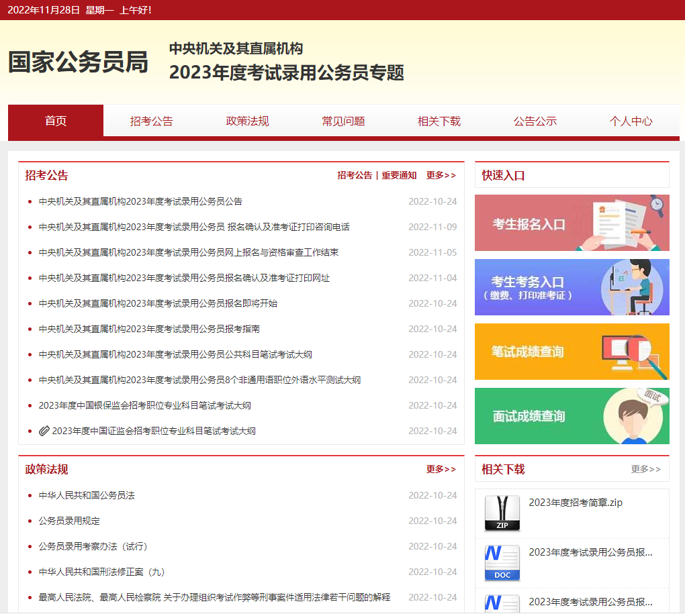Download the 2023年度招考简章.zip file link

click(x=575, y=503)
